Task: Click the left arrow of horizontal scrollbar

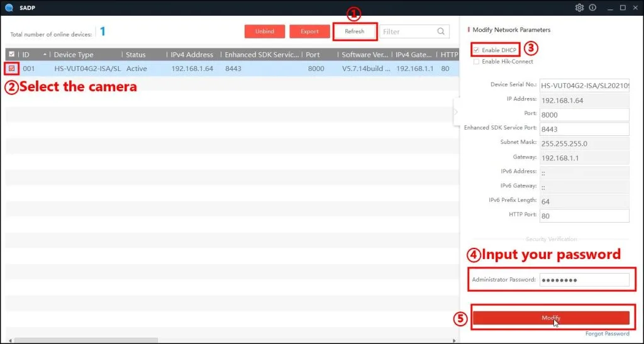Action: click(x=10, y=341)
